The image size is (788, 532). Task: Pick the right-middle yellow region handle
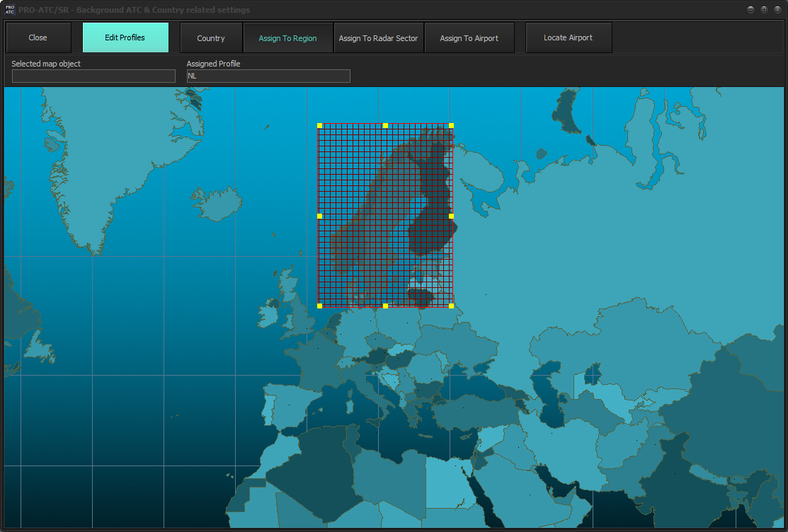click(451, 216)
